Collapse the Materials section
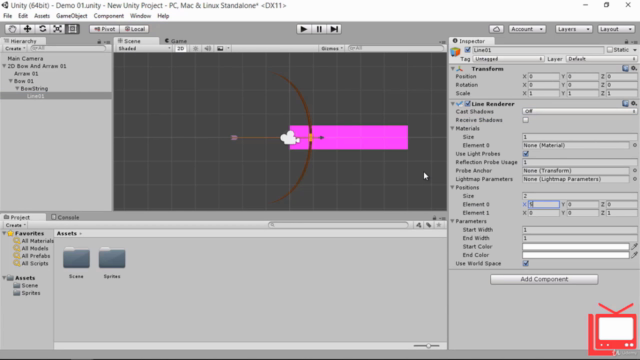 click(453, 129)
